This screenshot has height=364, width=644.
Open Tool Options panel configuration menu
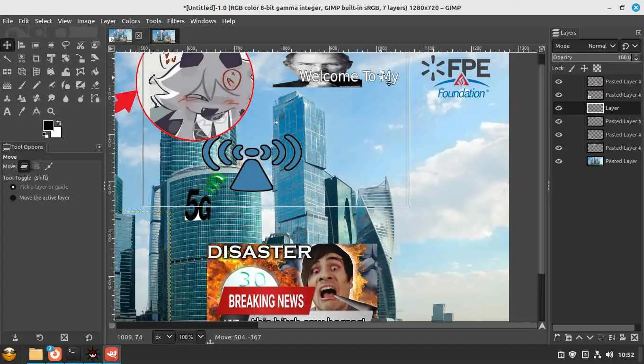[99, 147]
